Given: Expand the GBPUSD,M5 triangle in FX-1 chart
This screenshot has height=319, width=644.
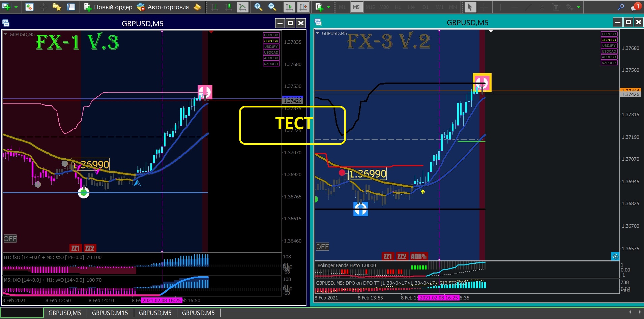Looking at the screenshot, I should (x=5, y=34).
